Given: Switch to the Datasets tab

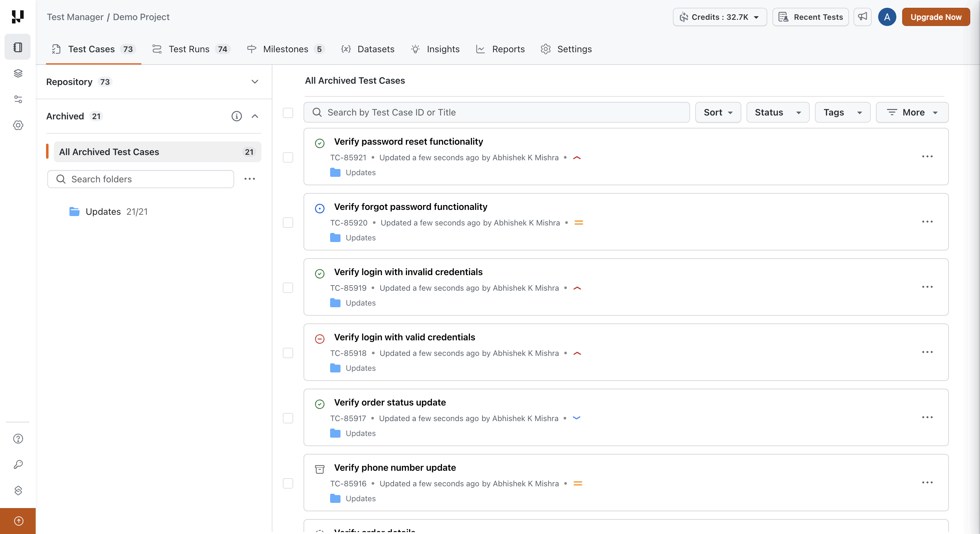Looking at the screenshot, I should coord(367,49).
